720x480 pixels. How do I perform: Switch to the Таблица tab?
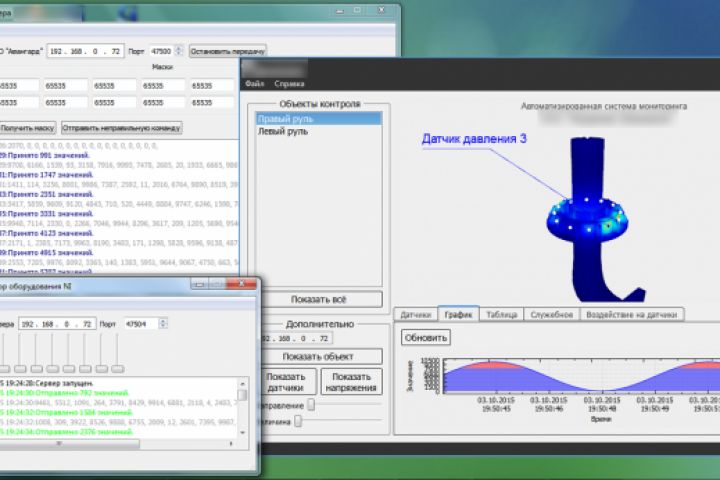[x=501, y=315]
